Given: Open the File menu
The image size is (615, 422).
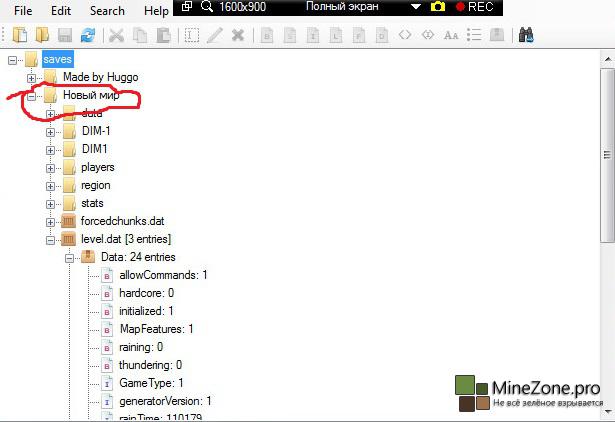Looking at the screenshot, I should point(23,10).
